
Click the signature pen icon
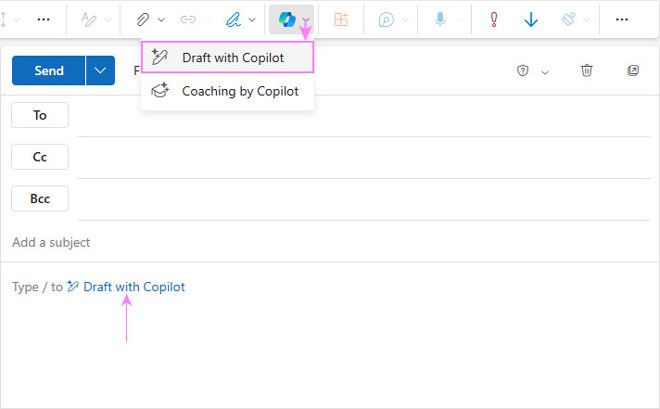234,19
